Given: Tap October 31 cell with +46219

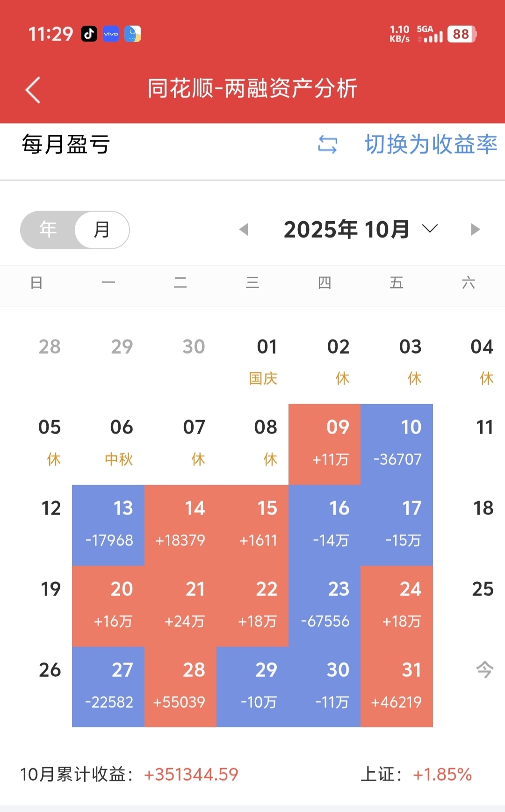Looking at the screenshot, I should 397,687.
